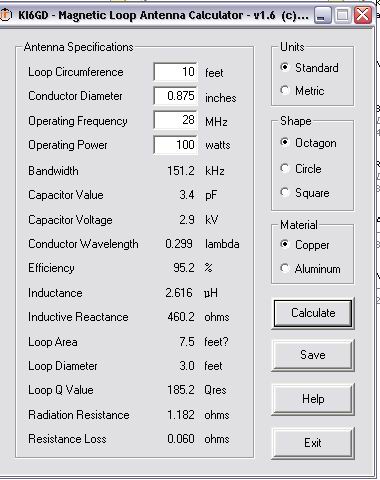The image size is (380, 480).
Task: Exit the calculator application
Action: point(313,443)
